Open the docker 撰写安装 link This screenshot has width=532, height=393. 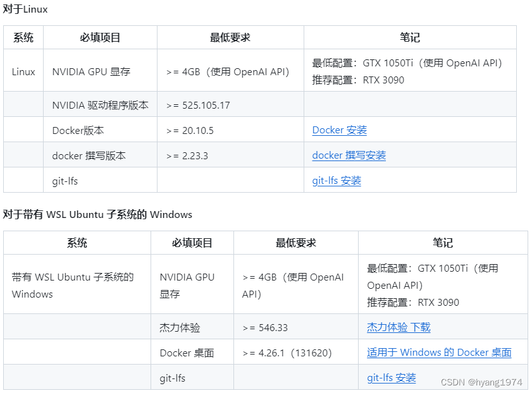click(349, 155)
